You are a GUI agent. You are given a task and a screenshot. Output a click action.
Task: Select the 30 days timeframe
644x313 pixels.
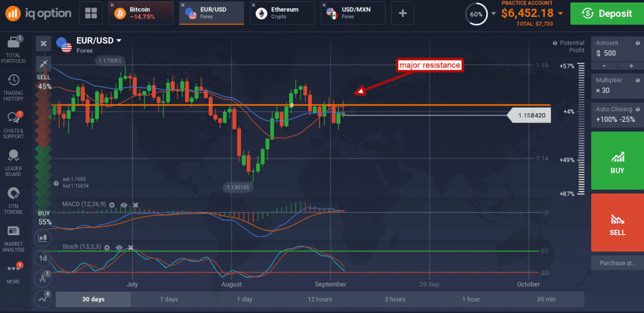93,299
